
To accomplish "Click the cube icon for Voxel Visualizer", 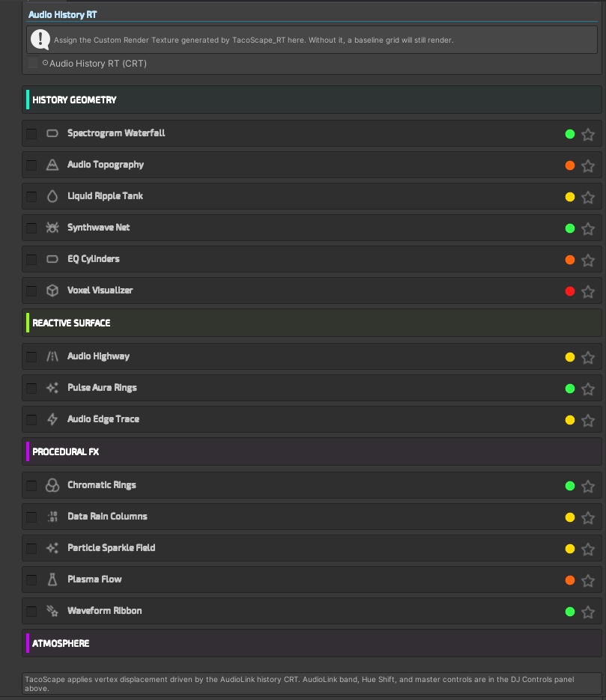I will [52, 290].
